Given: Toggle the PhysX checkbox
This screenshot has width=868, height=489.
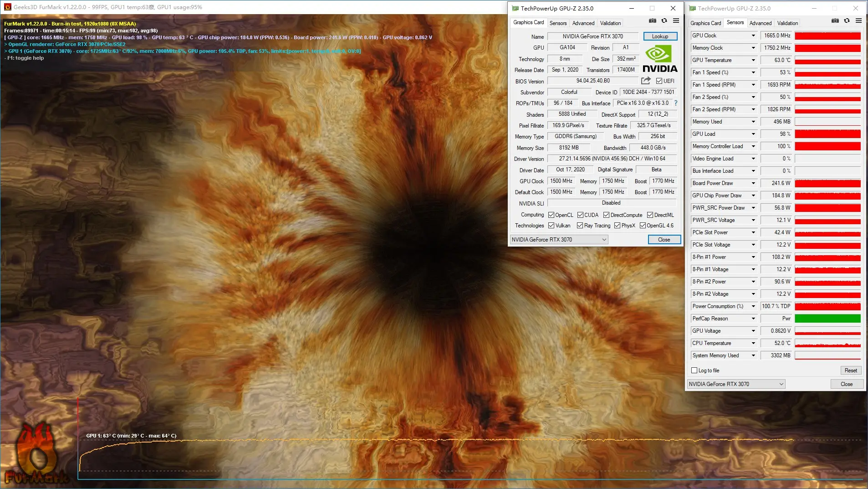Looking at the screenshot, I should pyautogui.click(x=617, y=226).
